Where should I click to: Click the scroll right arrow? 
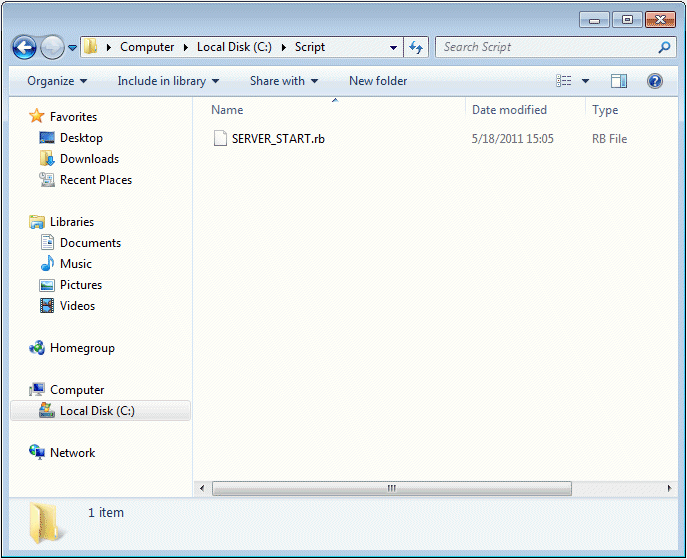tap(669, 488)
